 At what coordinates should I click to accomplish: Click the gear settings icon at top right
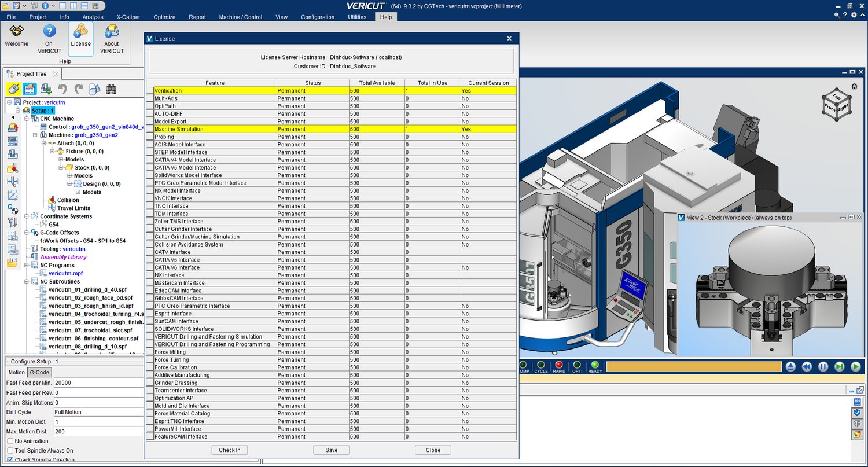[854, 16]
